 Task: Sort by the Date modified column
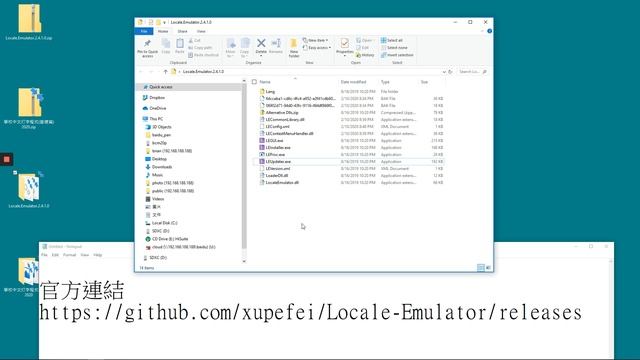[353, 82]
